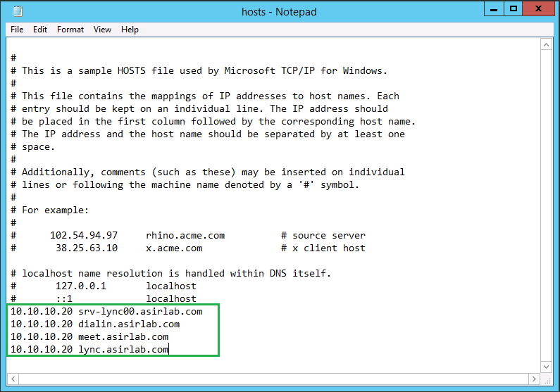Click the 'x client host' comment
This screenshot has height=392, width=560.
click(x=323, y=248)
